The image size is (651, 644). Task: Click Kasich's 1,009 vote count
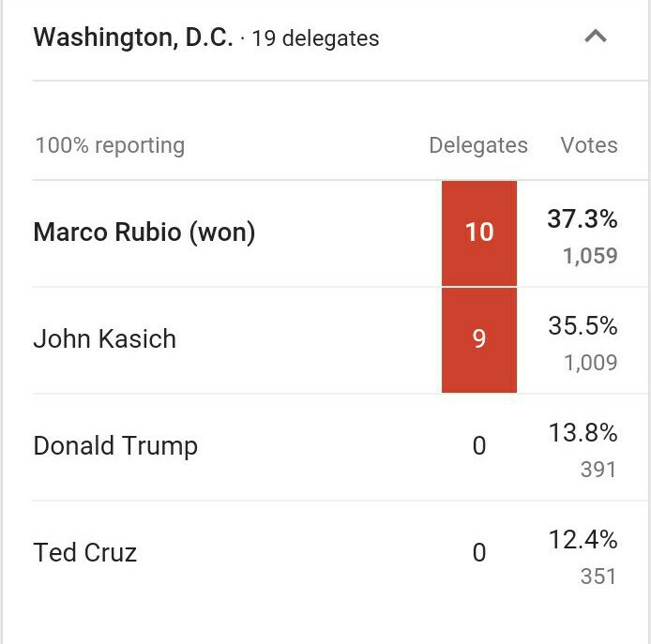point(590,363)
